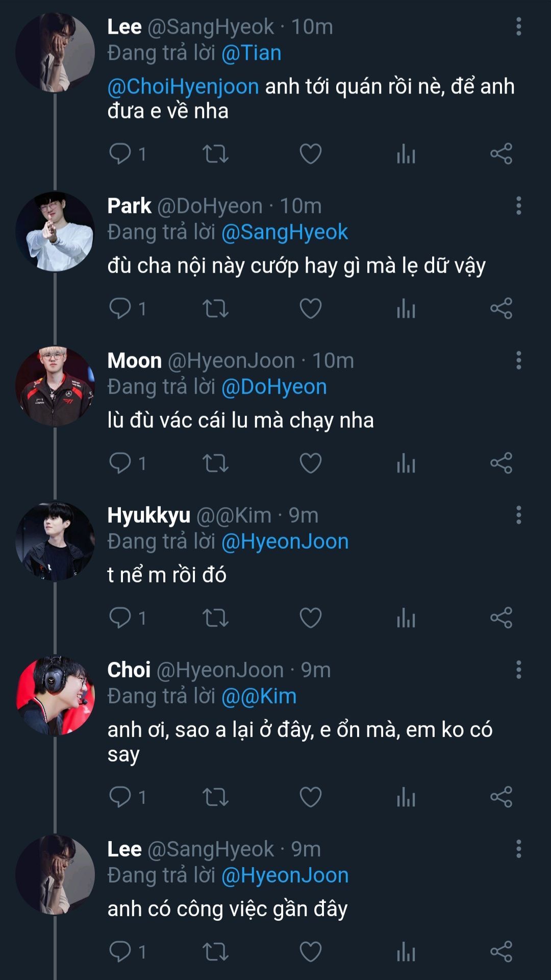Retweet Choi's reply to @@Kim
This screenshot has width=551, height=980.
tap(215, 797)
